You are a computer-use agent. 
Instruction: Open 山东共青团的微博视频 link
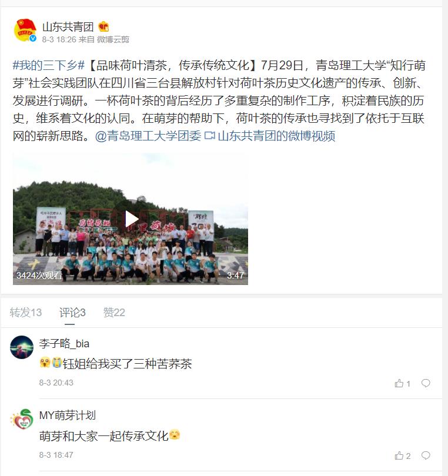(270, 136)
